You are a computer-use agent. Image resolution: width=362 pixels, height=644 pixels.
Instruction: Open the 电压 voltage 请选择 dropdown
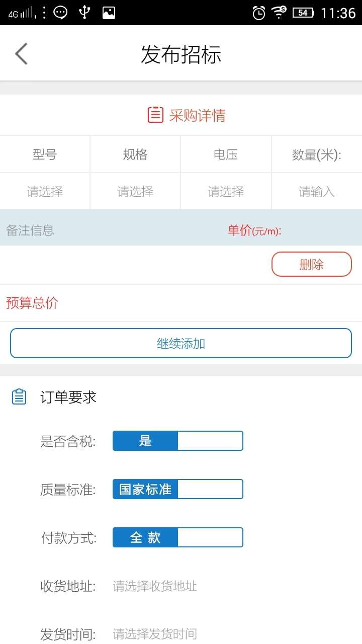(x=226, y=192)
